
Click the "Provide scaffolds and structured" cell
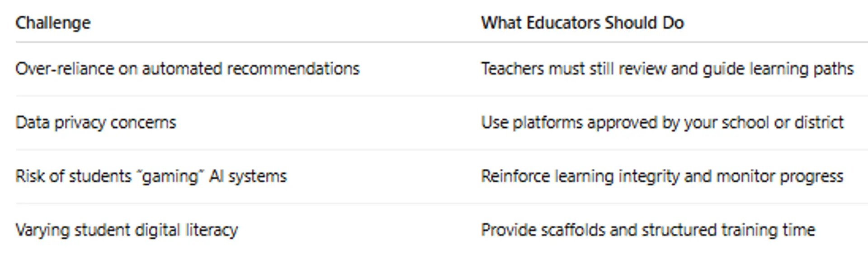tap(648, 230)
